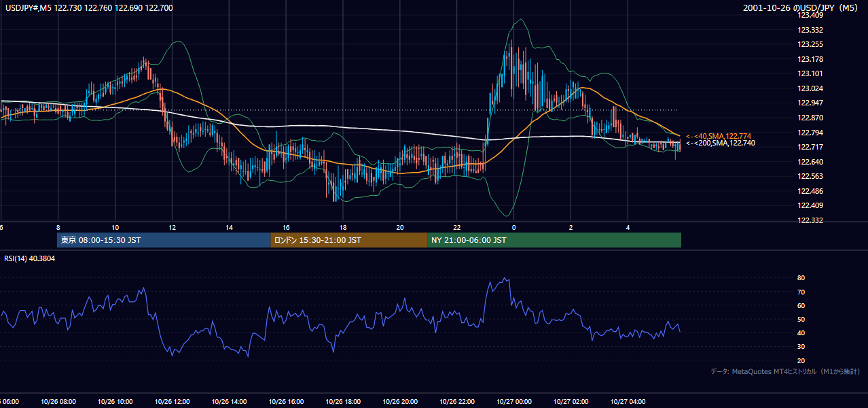
Task: Click hour tick 22 under the price chart
Action: coord(457,228)
